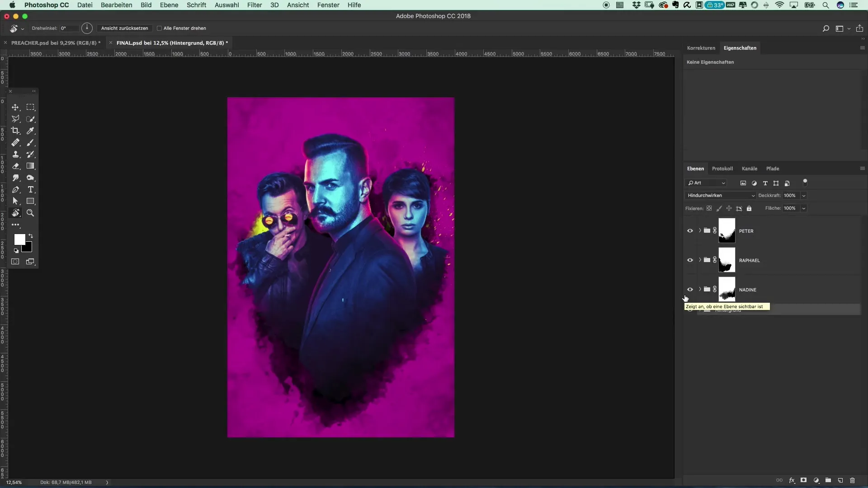Toggle lock image pixels brush icon

[719, 208]
